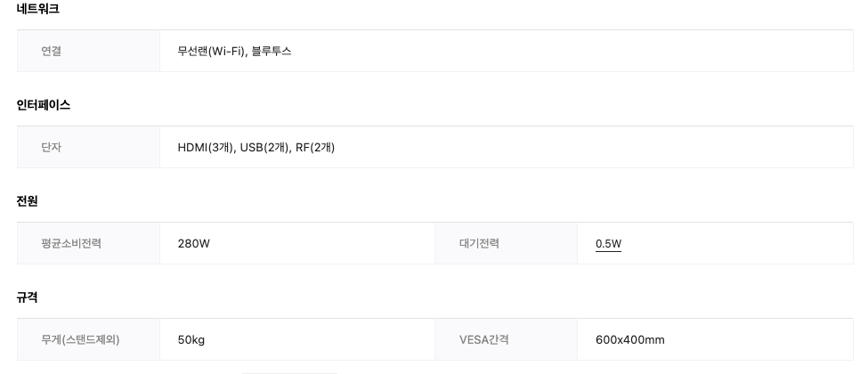Image resolution: width=868 pixels, height=374 pixels.
Task: Select the 연결 label cell
Action: [x=88, y=51]
